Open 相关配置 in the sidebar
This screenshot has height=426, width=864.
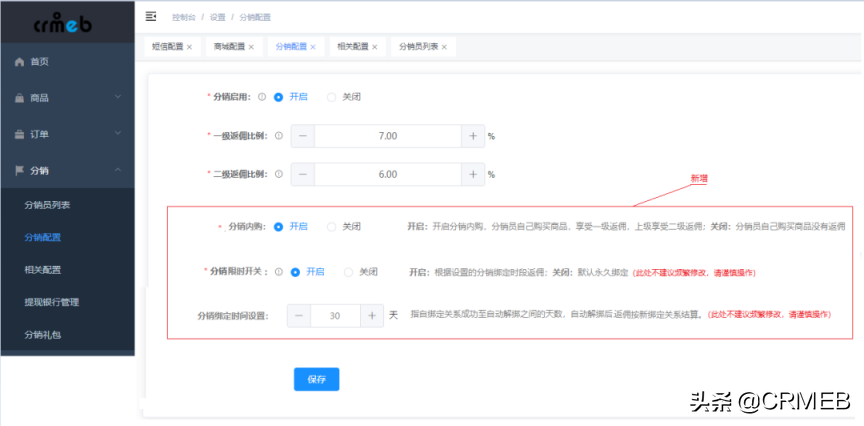click(x=67, y=270)
